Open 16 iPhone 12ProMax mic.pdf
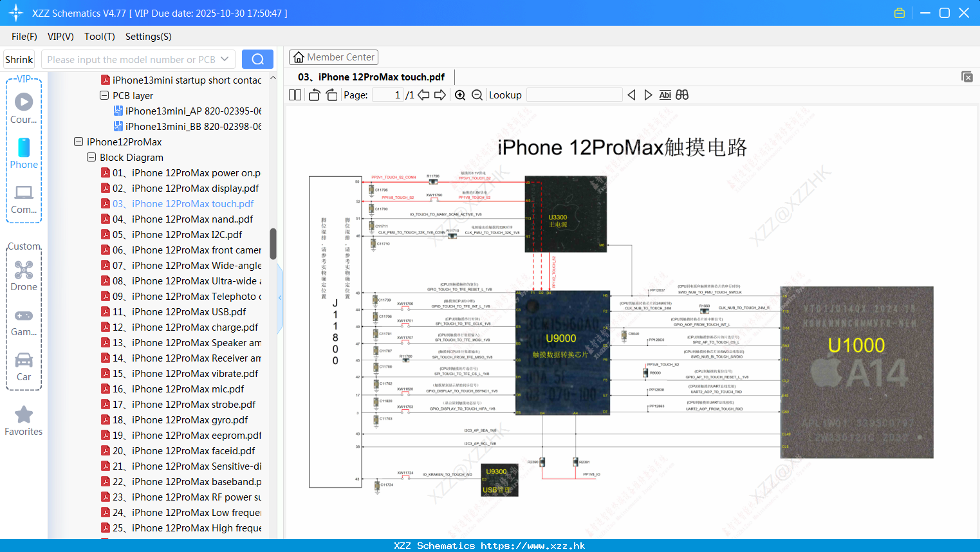The height and width of the screenshot is (552, 980). click(172, 389)
